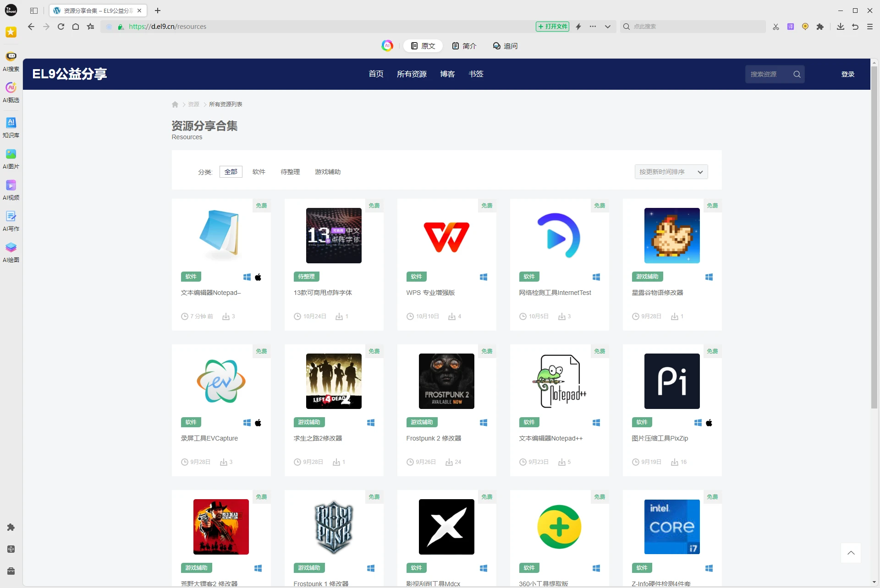Go to 首页 in the site navigation

pos(376,74)
